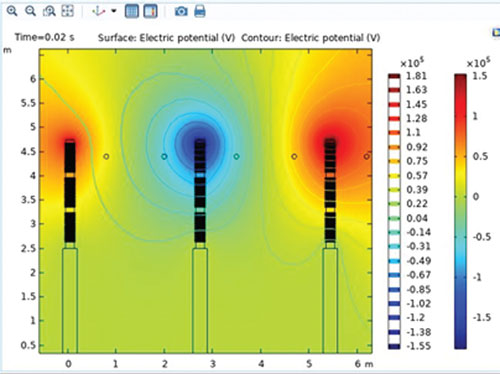This screenshot has width=500, height=374.
Task: Click the contour legend value -0.14
Action: (x=418, y=232)
